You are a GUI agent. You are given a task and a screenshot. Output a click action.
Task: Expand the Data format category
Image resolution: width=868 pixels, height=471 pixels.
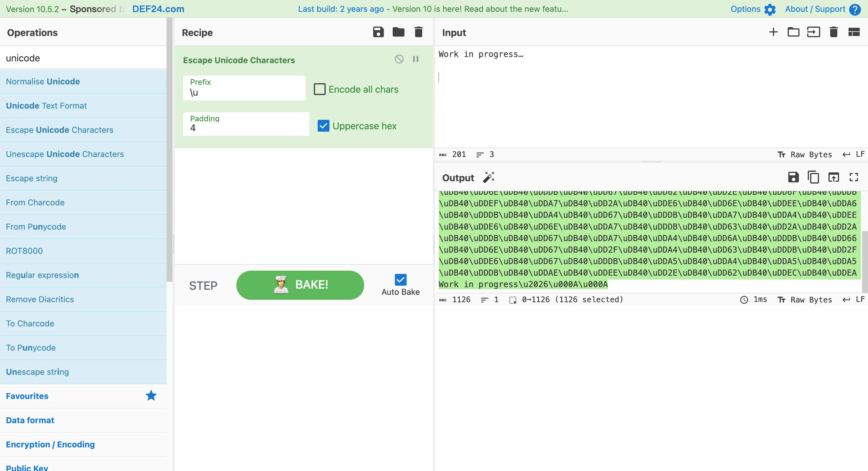(x=30, y=420)
